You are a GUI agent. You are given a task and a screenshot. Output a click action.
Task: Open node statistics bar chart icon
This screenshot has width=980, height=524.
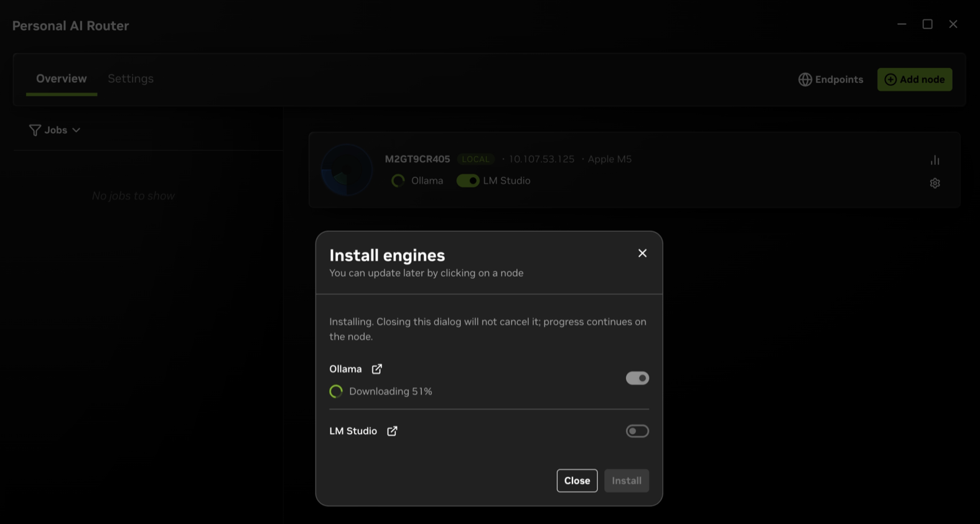click(x=935, y=160)
